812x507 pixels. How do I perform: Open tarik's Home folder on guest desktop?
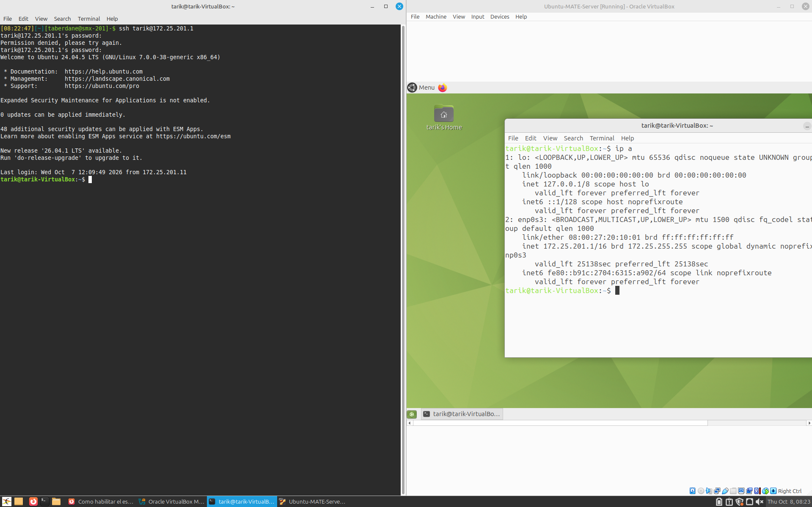444,118
